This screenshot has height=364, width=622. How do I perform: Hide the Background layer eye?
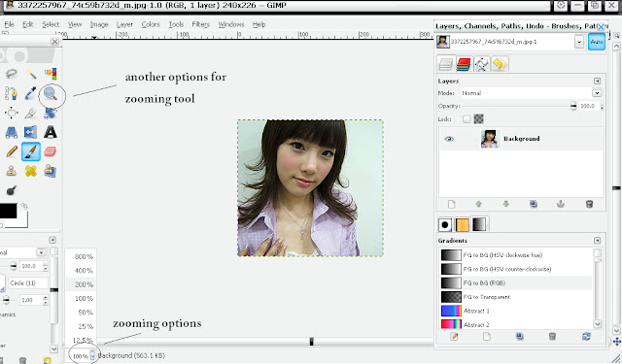point(449,139)
